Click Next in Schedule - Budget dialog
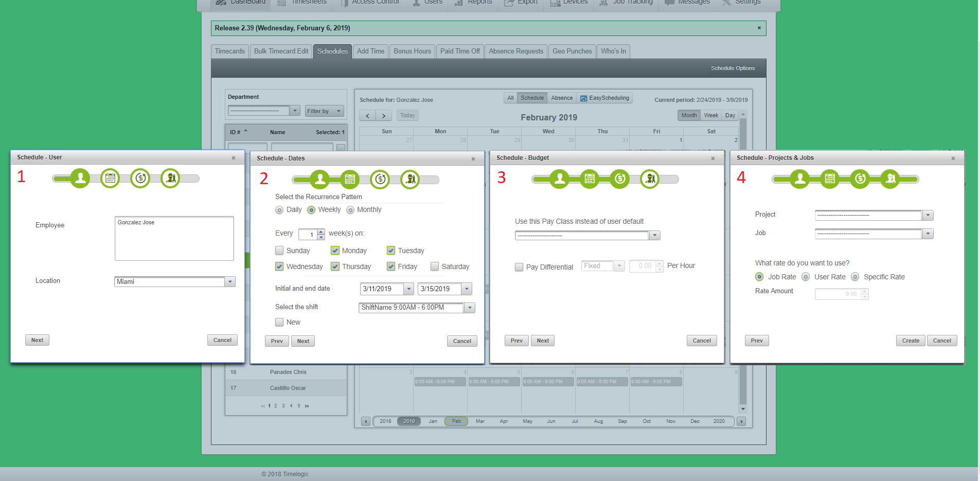980x481 pixels. (x=543, y=341)
